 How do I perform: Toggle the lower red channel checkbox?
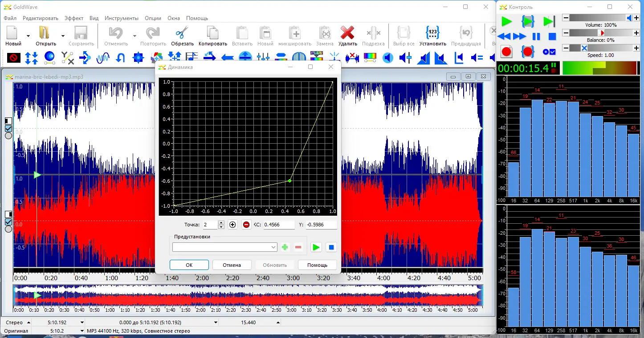point(8,222)
